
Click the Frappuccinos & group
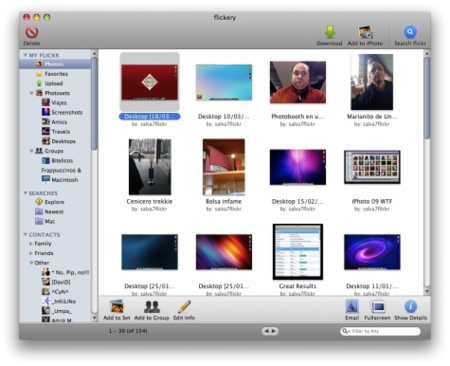[x=61, y=170]
